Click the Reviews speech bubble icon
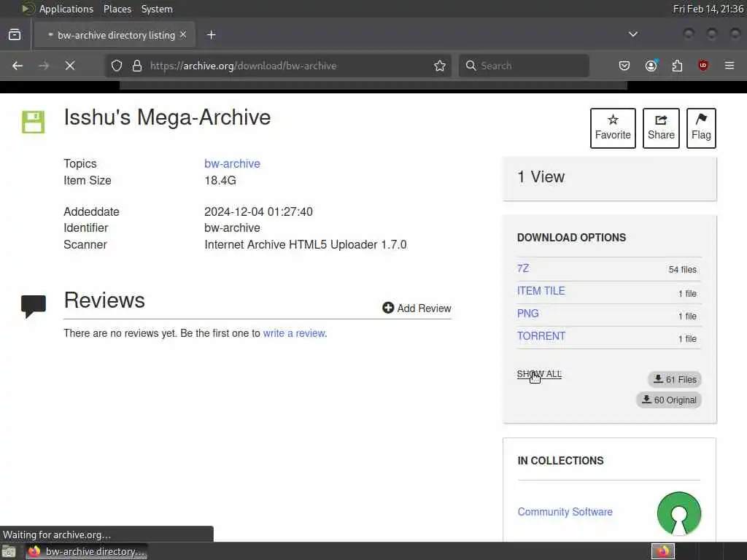This screenshot has width=747, height=560. click(34, 306)
